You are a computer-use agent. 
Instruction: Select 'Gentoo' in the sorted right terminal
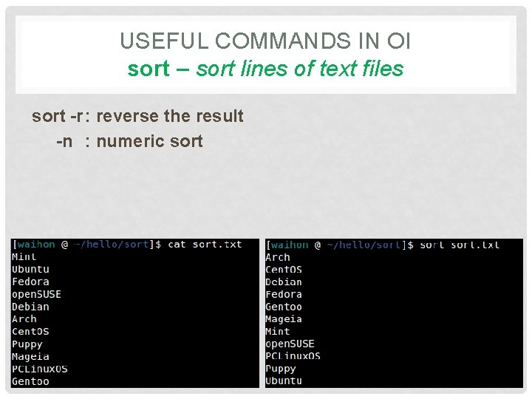pos(284,307)
